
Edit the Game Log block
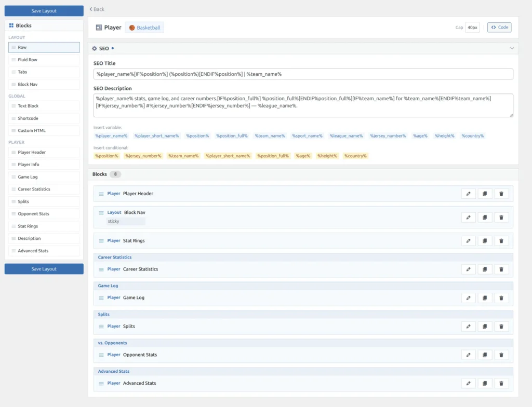pyautogui.click(x=468, y=298)
